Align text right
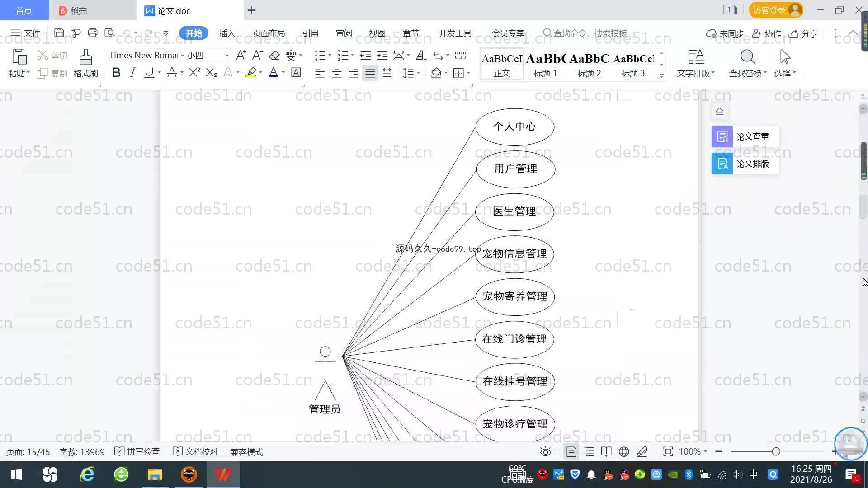868x488 pixels. pyautogui.click(x=354, y=73)
